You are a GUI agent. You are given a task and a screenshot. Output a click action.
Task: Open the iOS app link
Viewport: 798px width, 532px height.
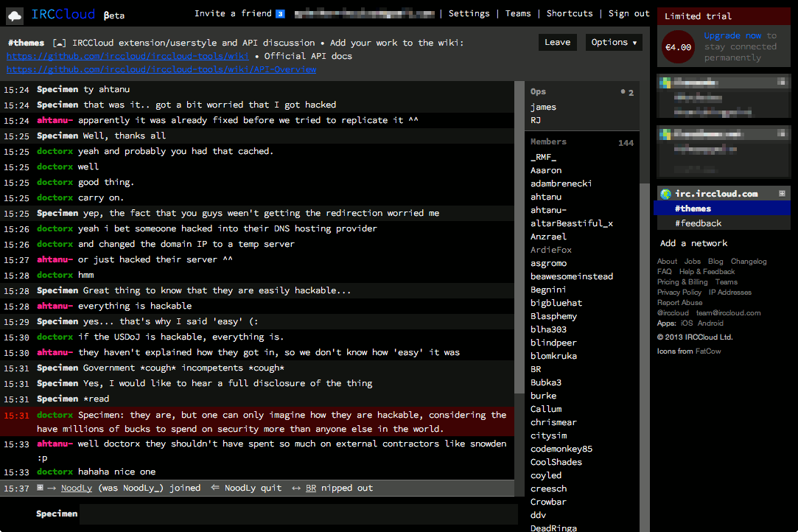pyautogui.click(x=687, y=323)
